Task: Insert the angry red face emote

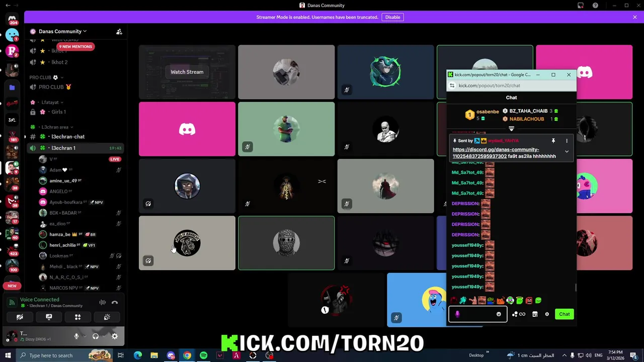Action: [x=529, y=301]
